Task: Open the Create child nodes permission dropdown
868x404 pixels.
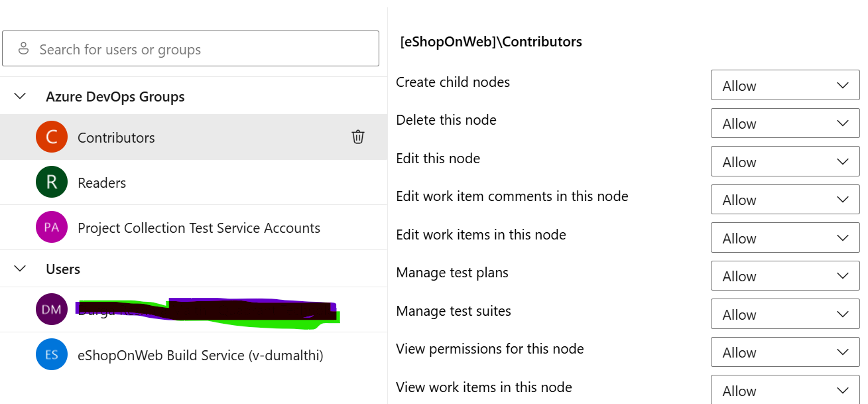Action: 785,85
